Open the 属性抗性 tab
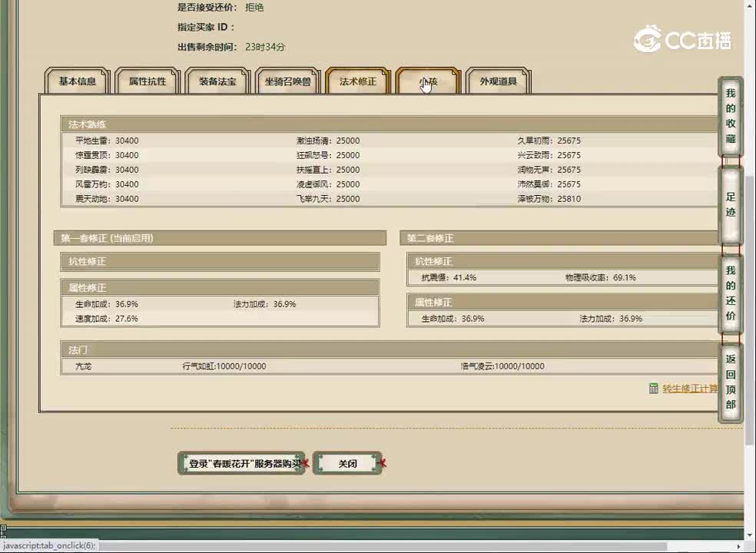 tap(147, 80)
